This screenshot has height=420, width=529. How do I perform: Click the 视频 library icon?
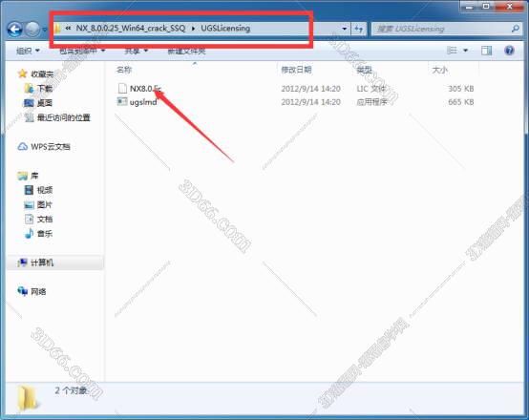click(29, 190)
